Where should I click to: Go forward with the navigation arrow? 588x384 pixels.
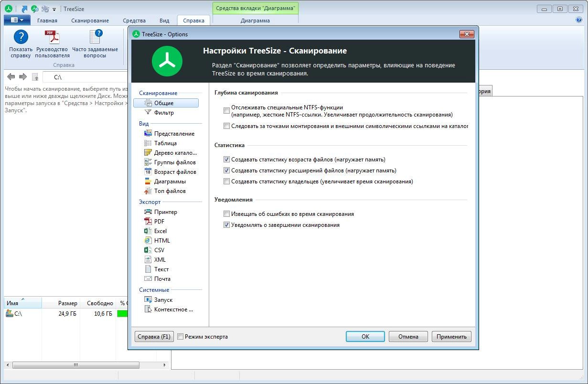tap(22, 77)
